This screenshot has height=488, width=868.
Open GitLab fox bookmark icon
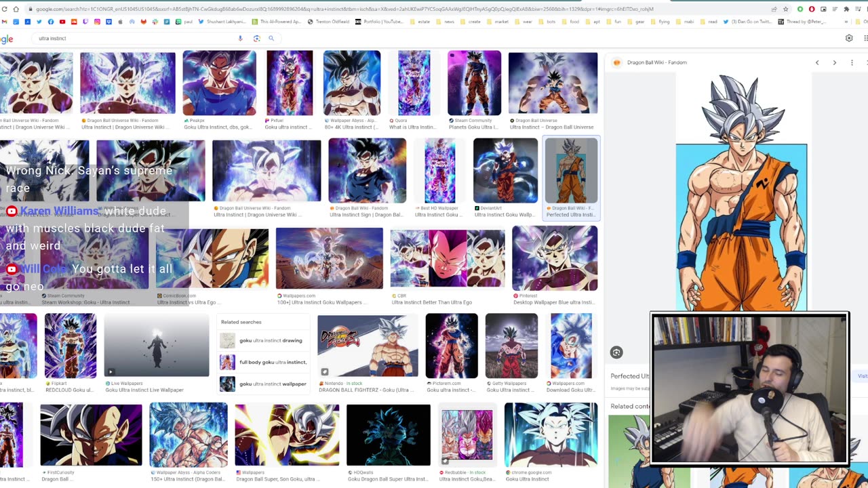[143, 22]
